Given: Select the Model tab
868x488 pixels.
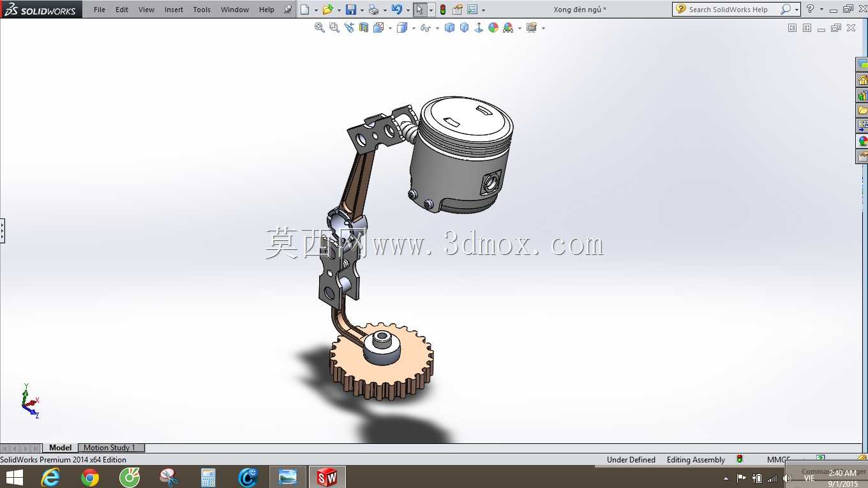Looking at the screenshot, I should 61,448.
